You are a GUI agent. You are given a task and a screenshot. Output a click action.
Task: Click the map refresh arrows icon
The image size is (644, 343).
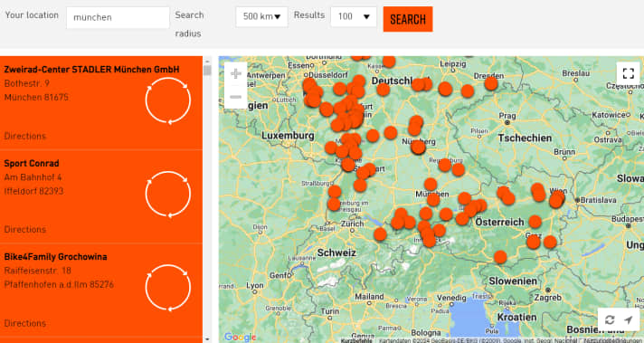[610, 319]
